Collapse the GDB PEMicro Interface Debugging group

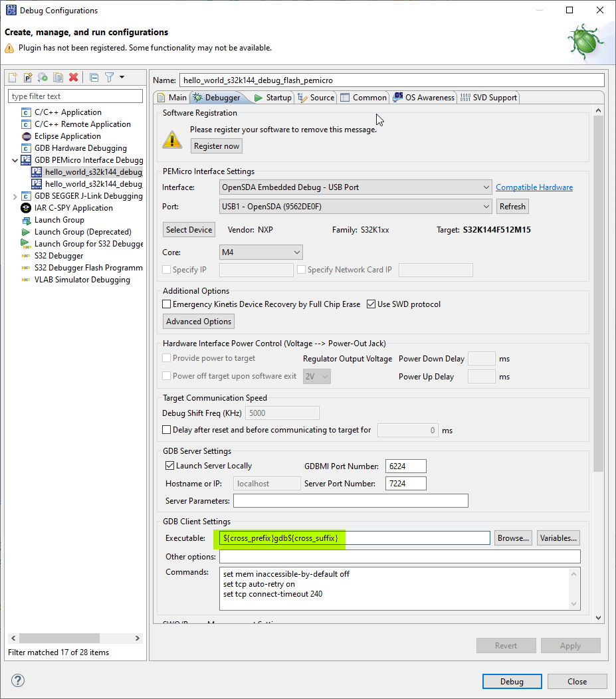click(15, 159)
